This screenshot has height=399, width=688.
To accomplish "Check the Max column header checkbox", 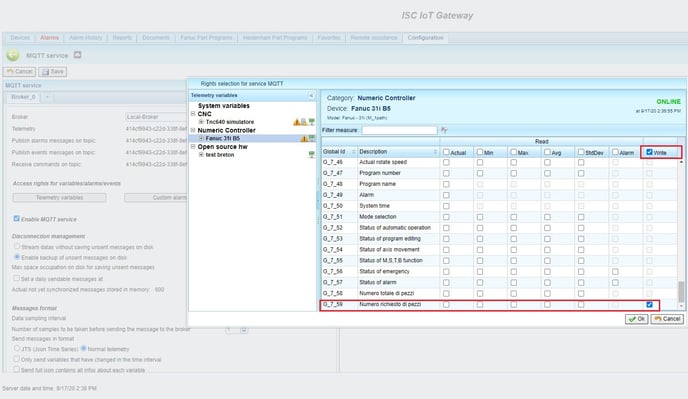I will pos(514,152).
